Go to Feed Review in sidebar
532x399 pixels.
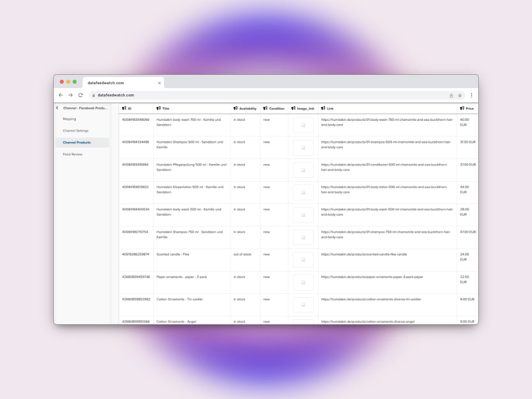point(73,155)
